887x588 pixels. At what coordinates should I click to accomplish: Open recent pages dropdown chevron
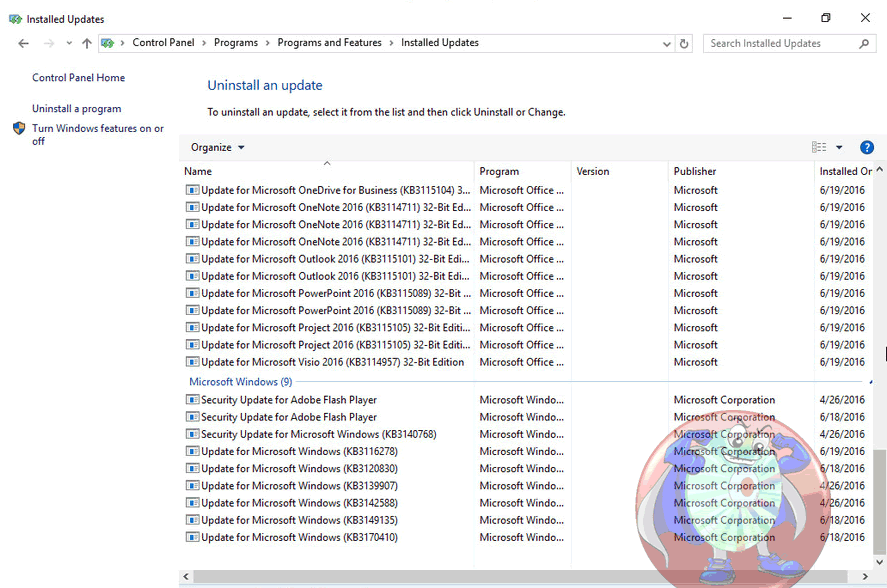[x=69, y=43]
